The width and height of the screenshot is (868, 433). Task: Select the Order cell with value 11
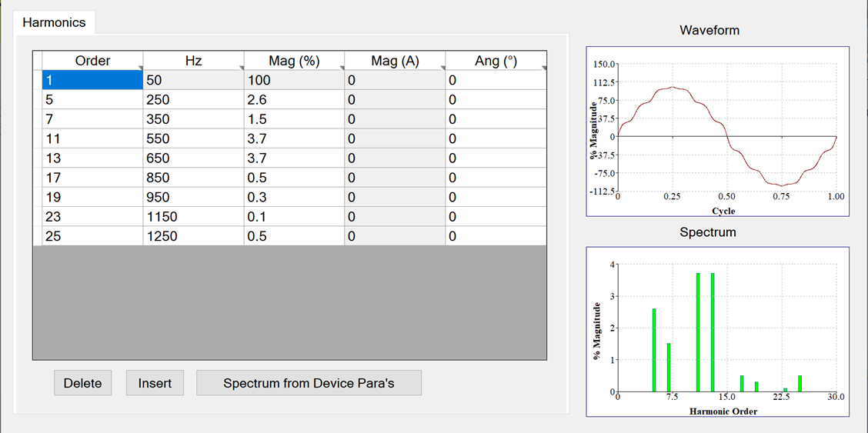[92, 138]
